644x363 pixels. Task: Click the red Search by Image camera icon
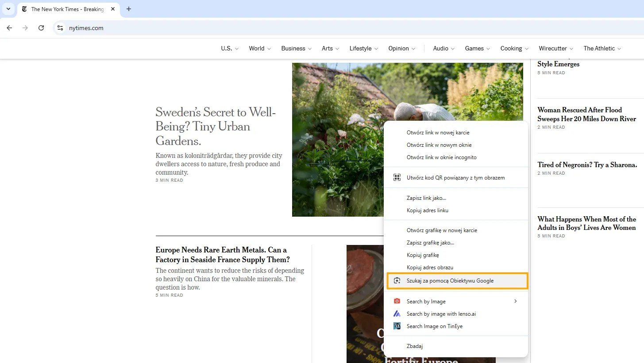pyautogui.click(x=397, y=301)
